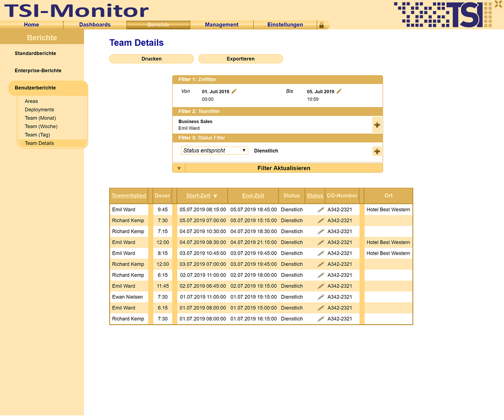This screenshot has height=420, width=504.
Task: Click the Dienstlich status filter value
Action: coord(266,151)
